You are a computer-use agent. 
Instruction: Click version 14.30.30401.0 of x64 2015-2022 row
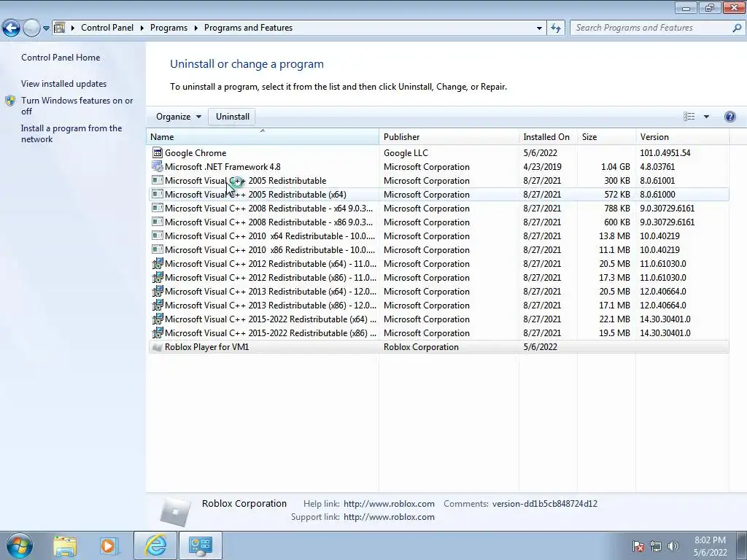[665, 319]
